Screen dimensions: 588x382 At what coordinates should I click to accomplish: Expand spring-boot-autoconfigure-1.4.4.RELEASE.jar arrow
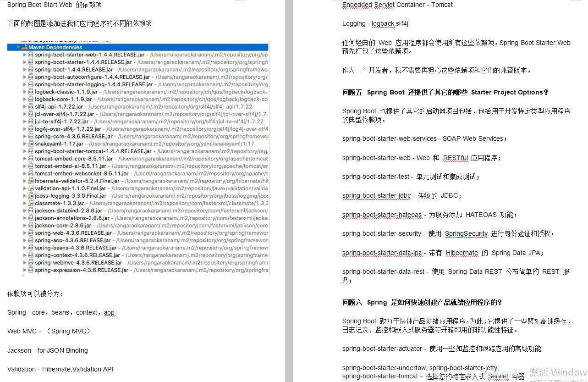25,77
